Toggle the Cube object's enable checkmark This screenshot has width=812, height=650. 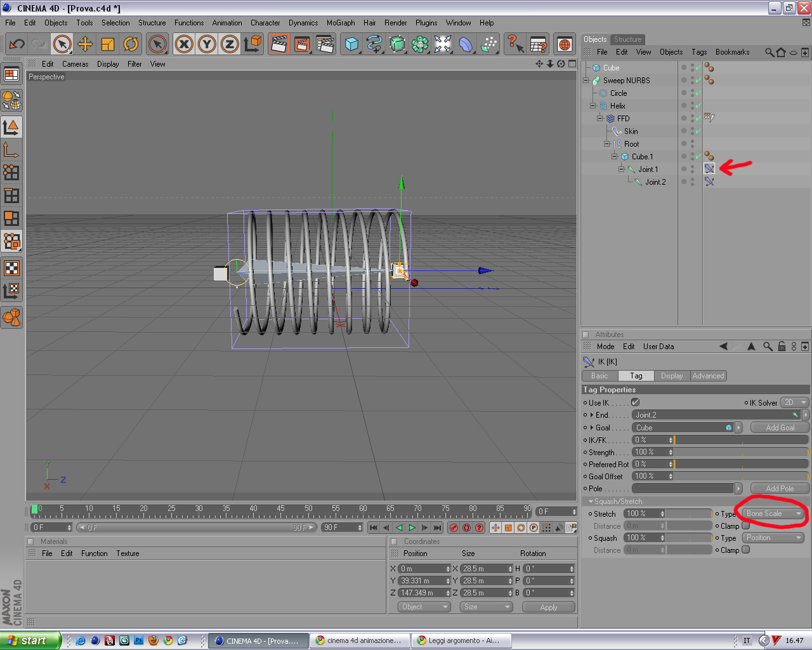698,67
